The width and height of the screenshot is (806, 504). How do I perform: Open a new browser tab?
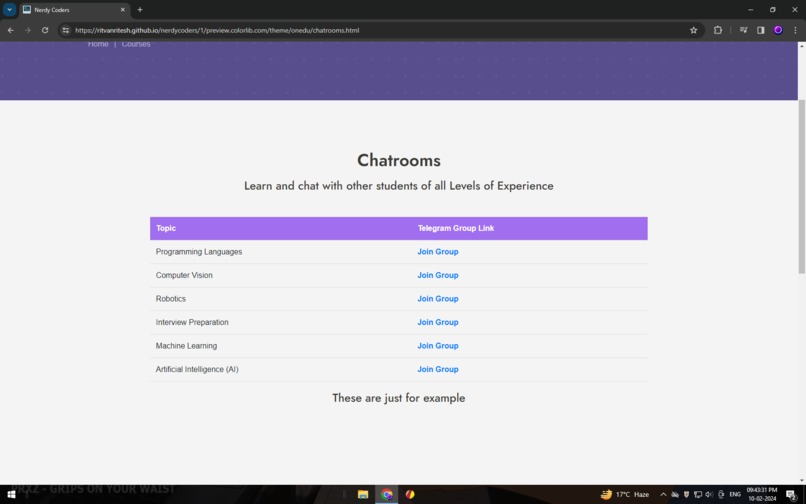click(x=140, y=10)
